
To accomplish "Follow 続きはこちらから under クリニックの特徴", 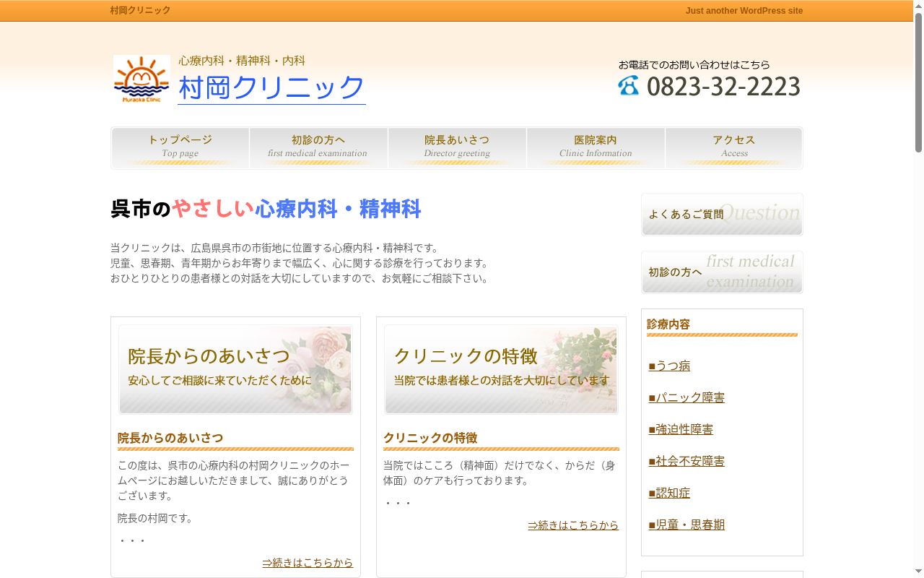I will coord(573,525).
